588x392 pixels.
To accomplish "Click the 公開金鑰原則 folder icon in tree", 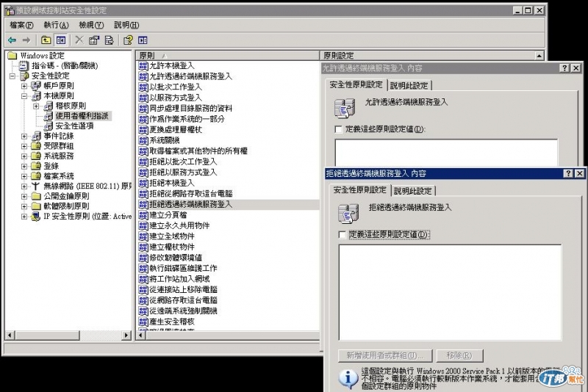I will [36, 196].
